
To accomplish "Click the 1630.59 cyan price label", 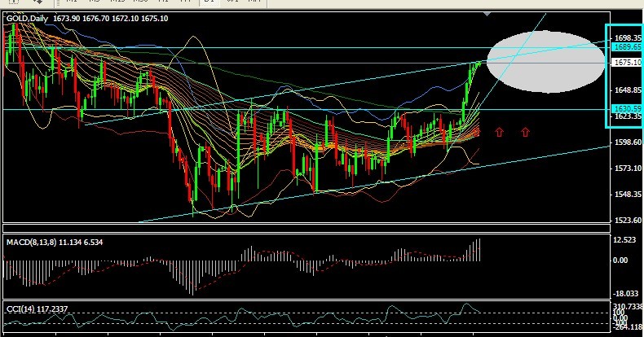I will pos(627,108).
